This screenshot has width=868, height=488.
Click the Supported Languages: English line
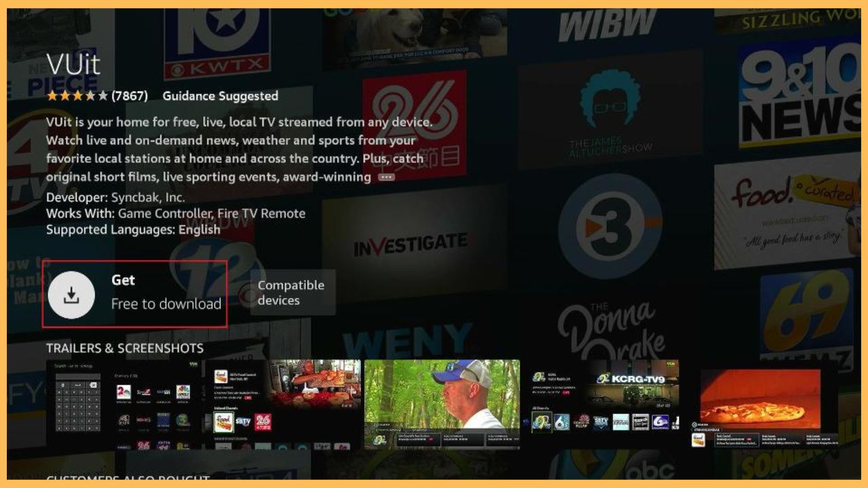[x=133, y=230]
